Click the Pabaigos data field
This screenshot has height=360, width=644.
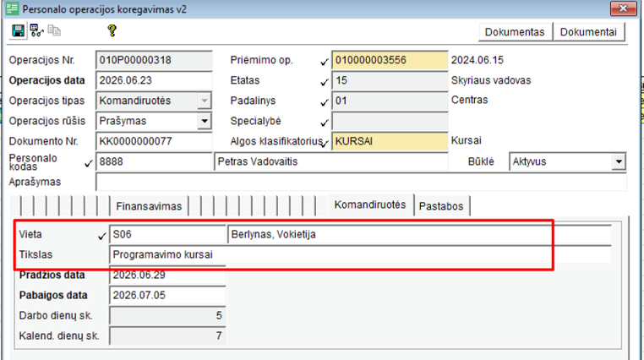pos(167,295)
